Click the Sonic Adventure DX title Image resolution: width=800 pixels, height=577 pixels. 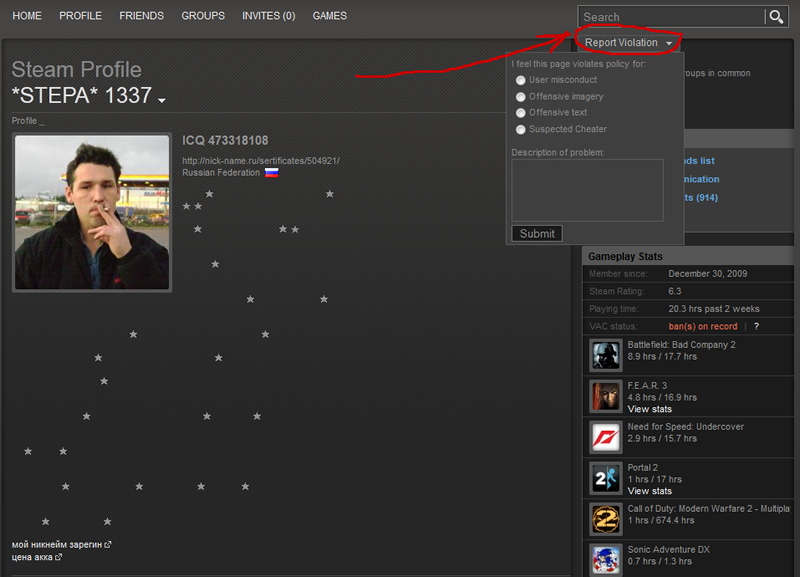point(668,549)
